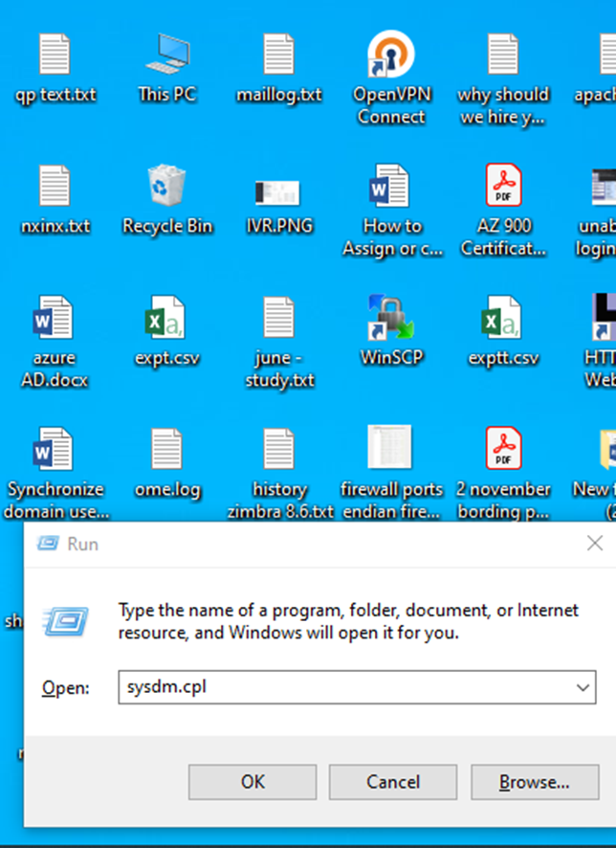Click the Run dialog title bar icon
The image size is (616, 848).
(x=48, y=544)
